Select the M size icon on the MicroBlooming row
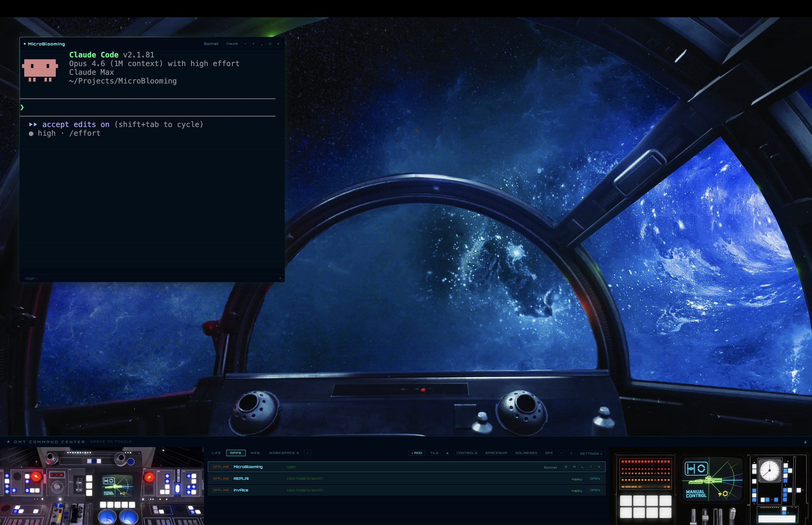Viewport: 812px width, 525px height. (x=575, y=467)
